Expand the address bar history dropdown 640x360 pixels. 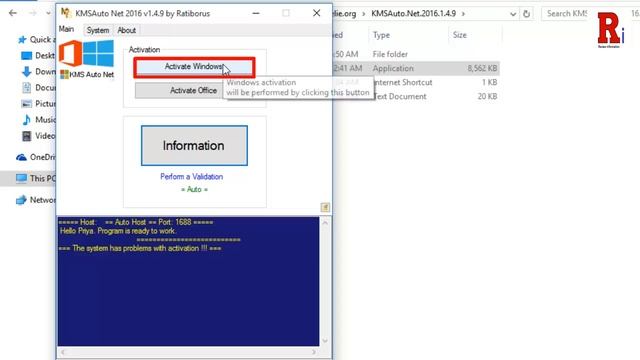click(513, 14)
